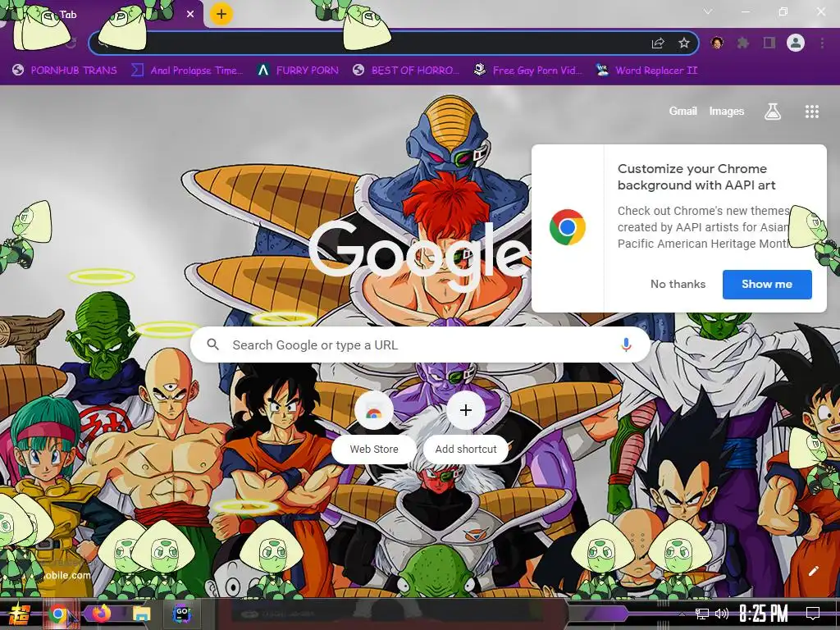Open the tab search chevron in title bar
This screenshot has width=840, height=630.
pos(708,11)
